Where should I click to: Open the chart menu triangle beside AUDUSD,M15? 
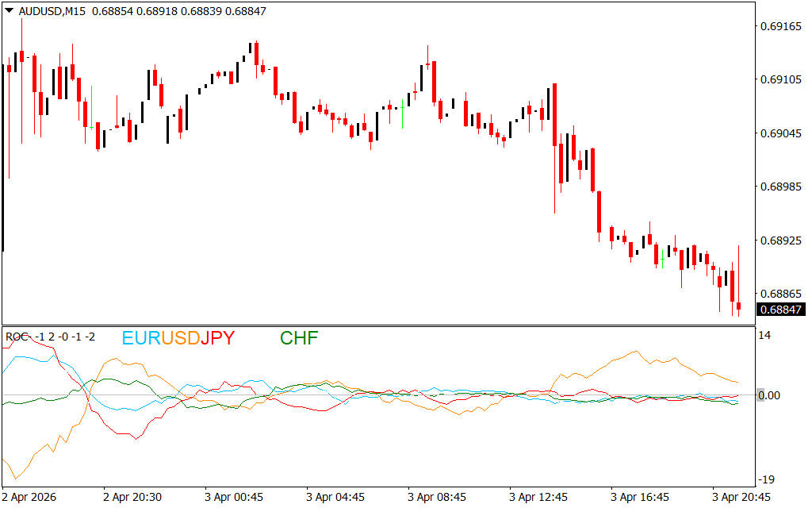click(9, 11)
